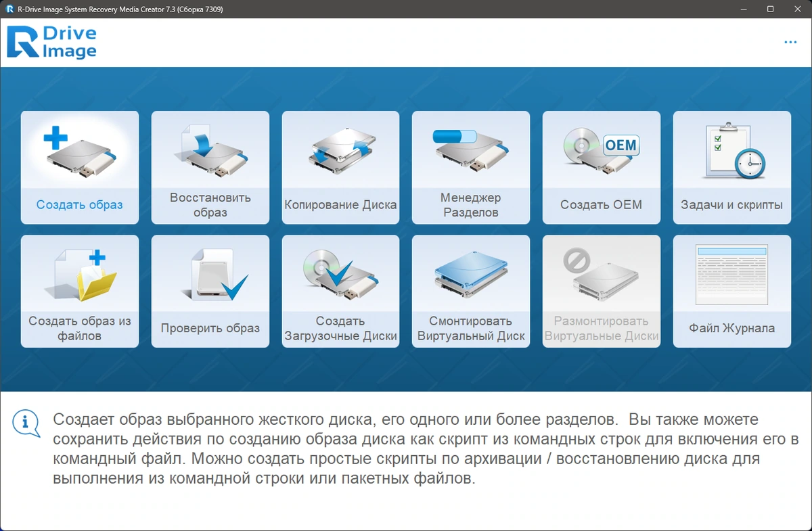This screenshot has height=531, width=812.
Task: Close the R-Drive Image window
Action: click(x=798, y=9)
